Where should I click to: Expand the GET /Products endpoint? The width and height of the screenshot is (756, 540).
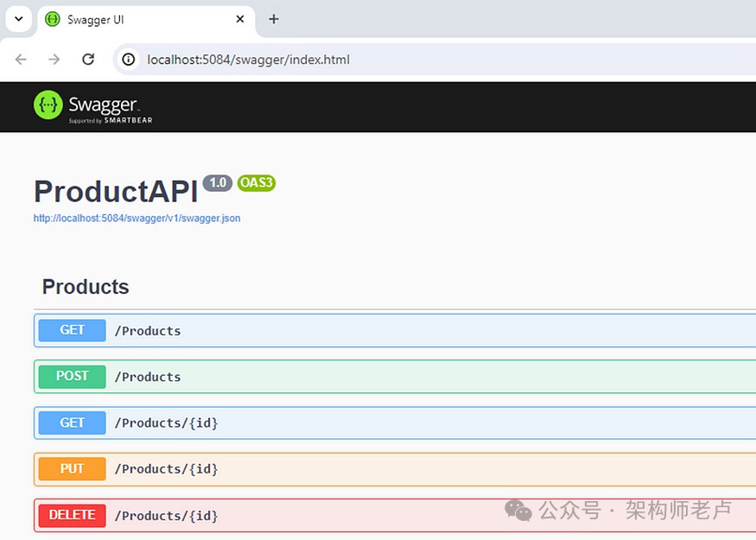(x=395, y=330)
